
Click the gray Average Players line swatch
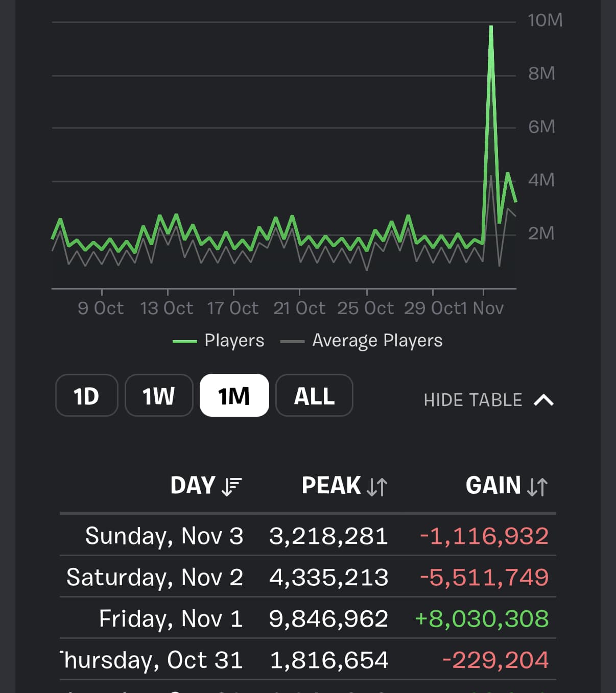293,341
